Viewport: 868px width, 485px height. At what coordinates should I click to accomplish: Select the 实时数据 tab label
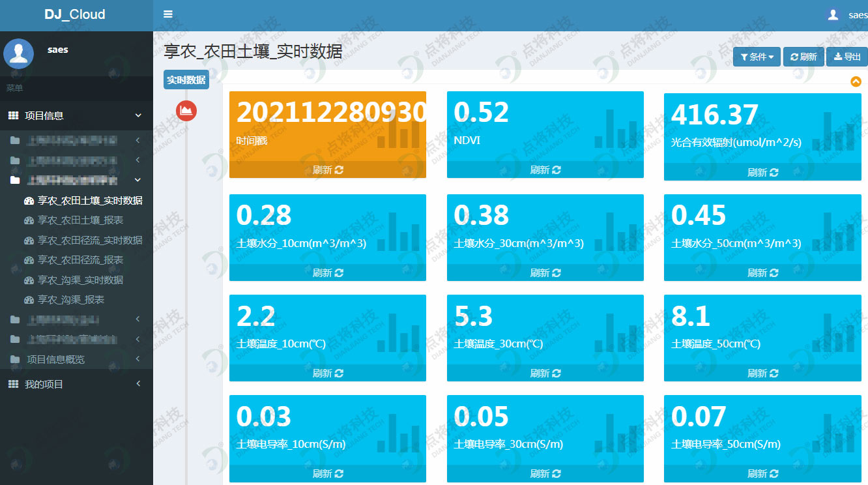click(186, 80)
